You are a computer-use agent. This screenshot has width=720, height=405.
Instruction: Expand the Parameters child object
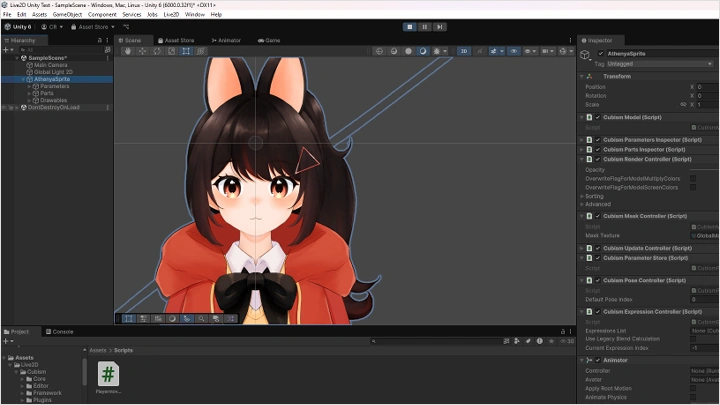point(29,86)
